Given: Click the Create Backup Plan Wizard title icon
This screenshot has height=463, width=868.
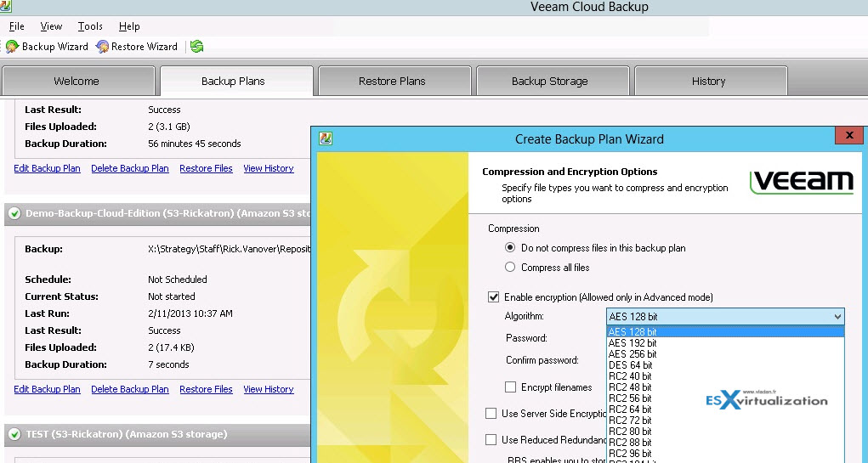Looking at the screenshot, I should 326,138.
